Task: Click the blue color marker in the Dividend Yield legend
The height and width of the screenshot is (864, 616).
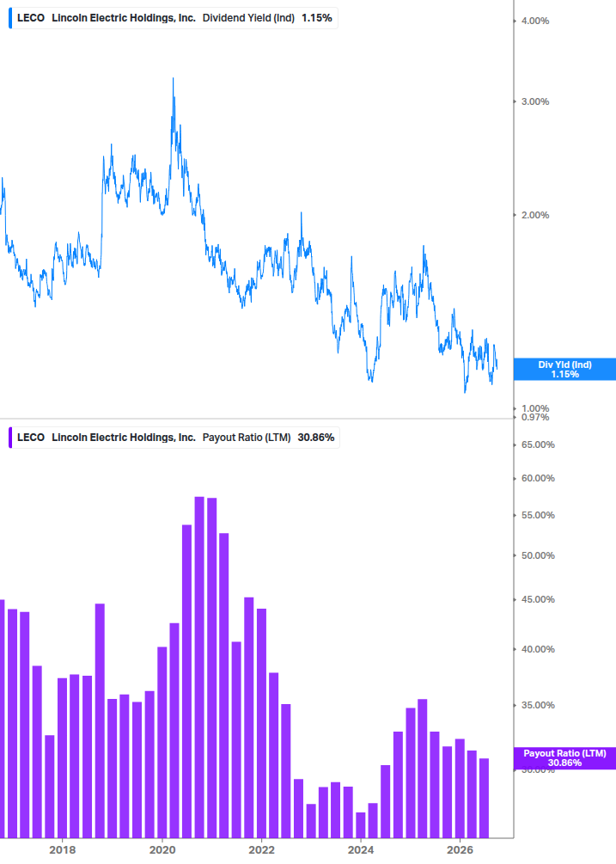Action: pos(10,18)
